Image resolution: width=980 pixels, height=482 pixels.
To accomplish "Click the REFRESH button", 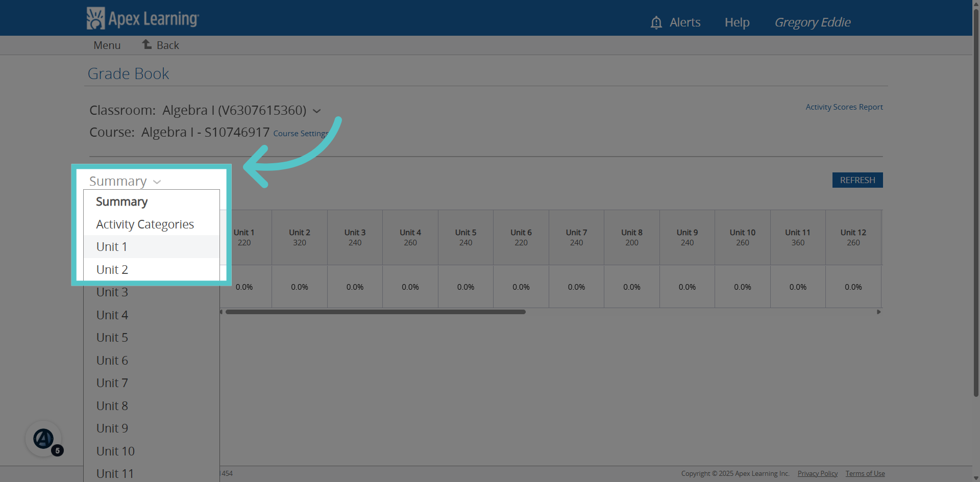I will pos(857,180).
